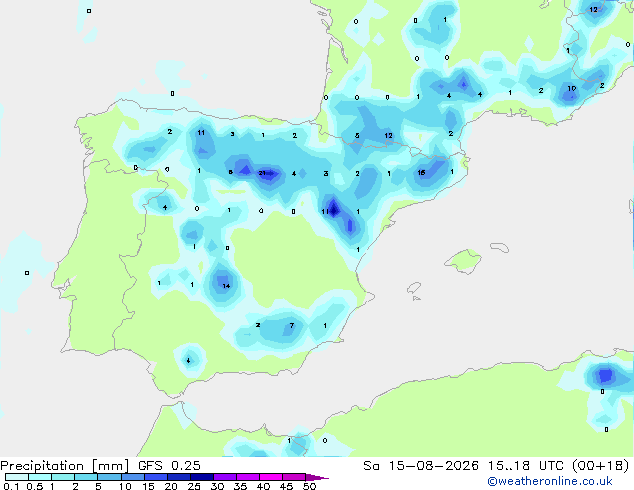The width and height of the screenshot is (634, 490).
Task: Click the purple arrow tip above 50 mm
Action: click(x=317, y=477)
